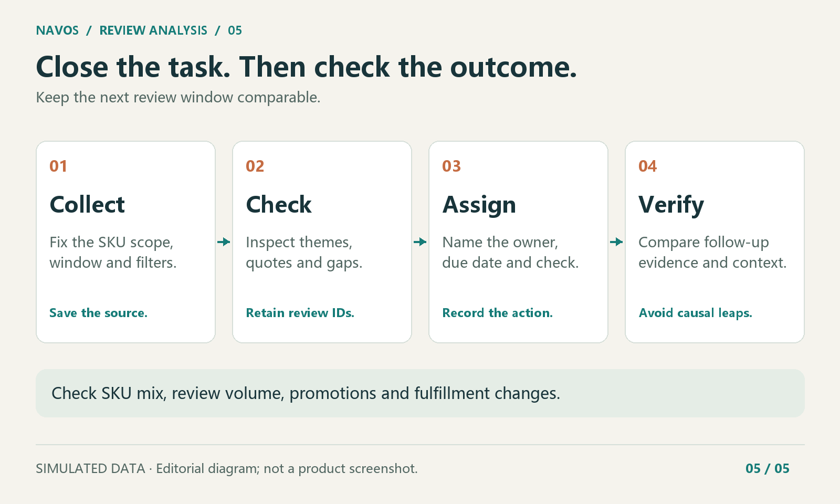
Task: Click the NAVOS breadcrumb text
Action: [57, 30]
